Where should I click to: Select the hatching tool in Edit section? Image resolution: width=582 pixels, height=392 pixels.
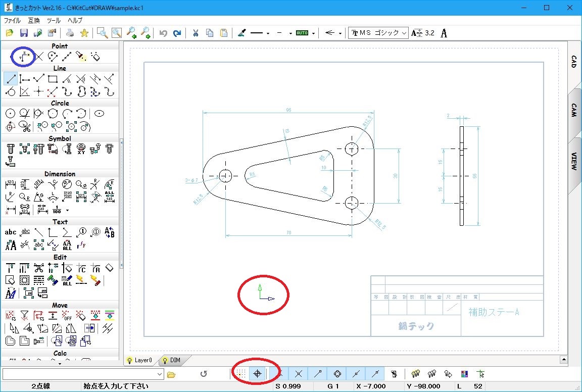click(24, 280)
